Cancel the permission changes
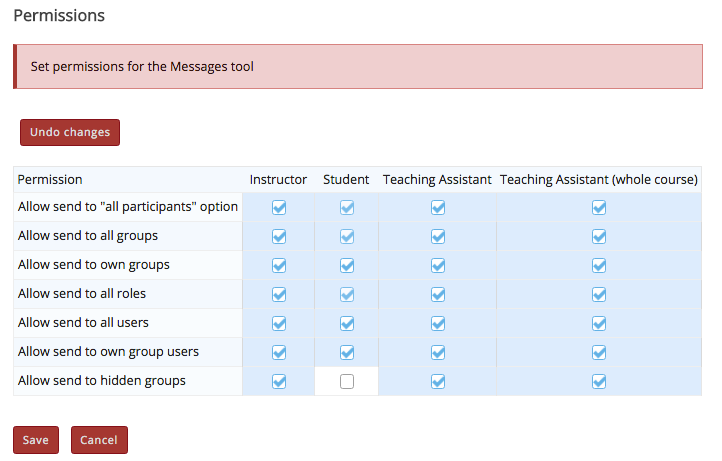 [99, 440]
